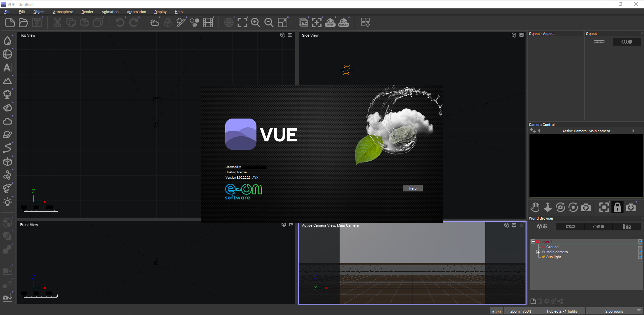Toggle the Object panel animation switch icon
This screenshot has width=644, height=315.
627,42
